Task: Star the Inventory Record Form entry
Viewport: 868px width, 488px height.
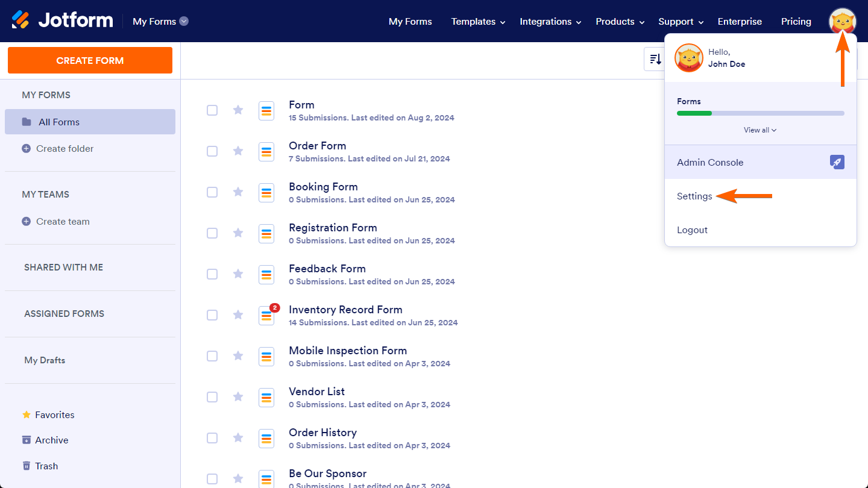Action: pyautogui.click(x=238, y=314)
